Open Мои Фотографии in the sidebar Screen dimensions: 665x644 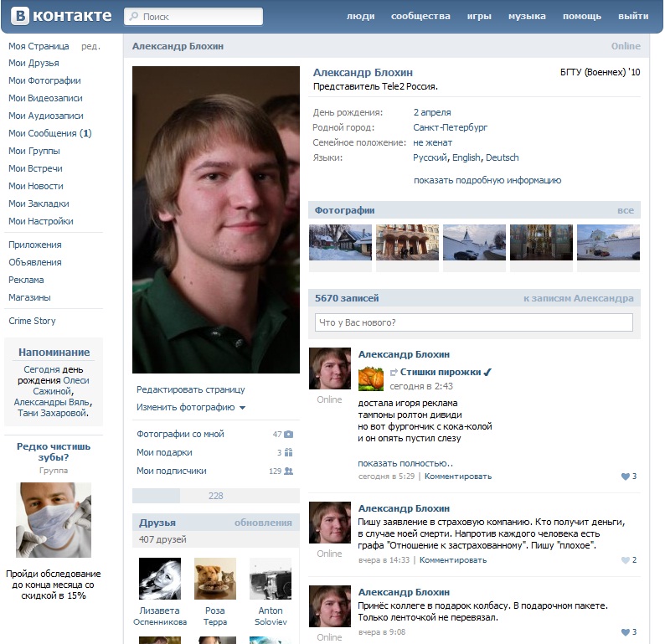[x=44, y=80]
